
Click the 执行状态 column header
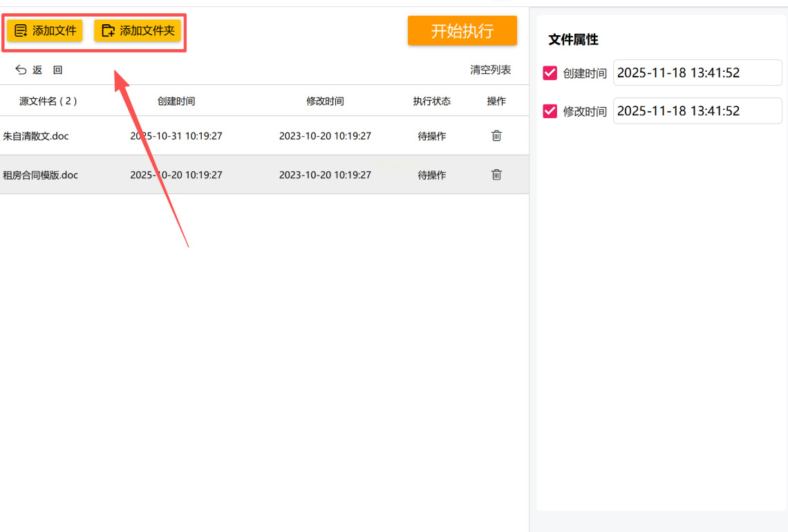point(432,101)
